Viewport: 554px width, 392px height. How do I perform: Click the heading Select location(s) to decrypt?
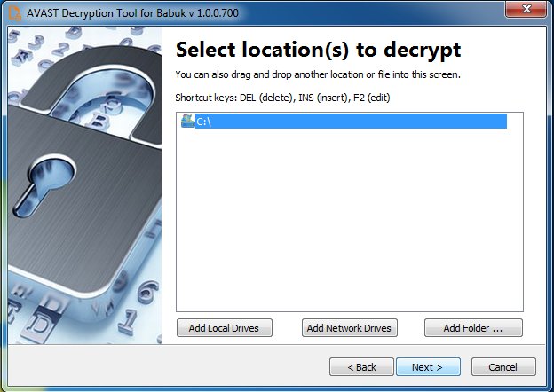tap(318, 50)
